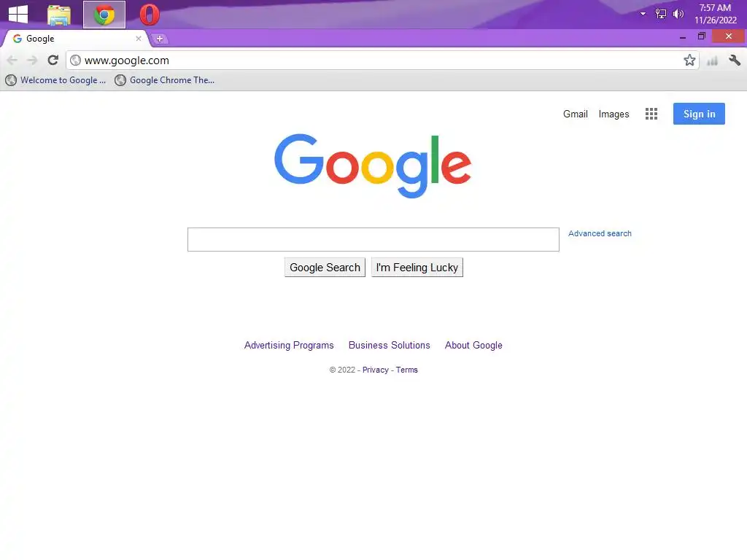Open the Google apps grid
Viewport: 747px width, 560px height.
coord(651,114)
